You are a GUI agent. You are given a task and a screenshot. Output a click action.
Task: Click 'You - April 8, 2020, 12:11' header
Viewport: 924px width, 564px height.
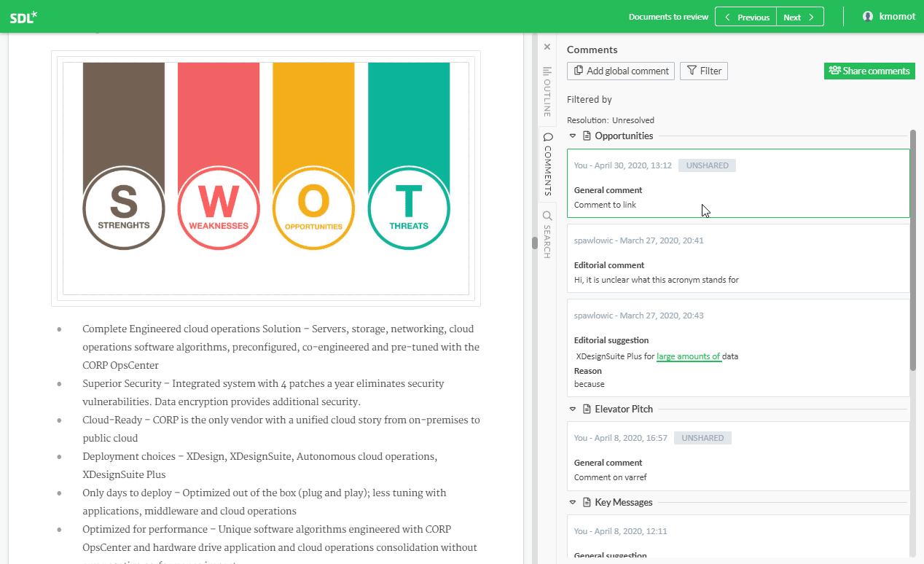click(x=621, y=531)
